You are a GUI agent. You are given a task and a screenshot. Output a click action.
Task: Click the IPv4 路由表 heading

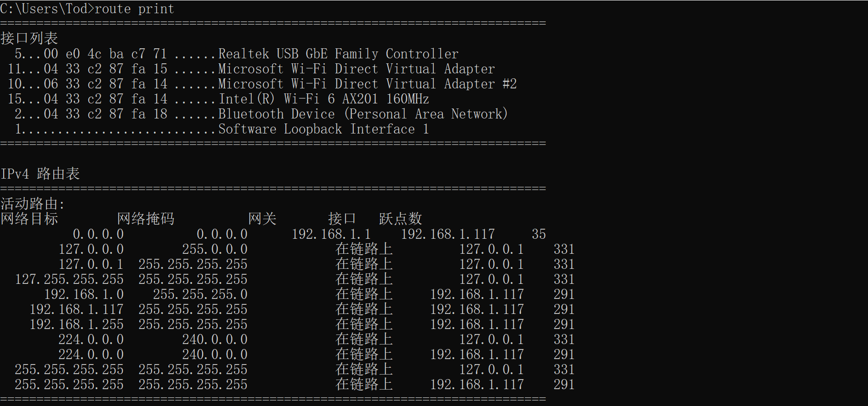[40, 174]
